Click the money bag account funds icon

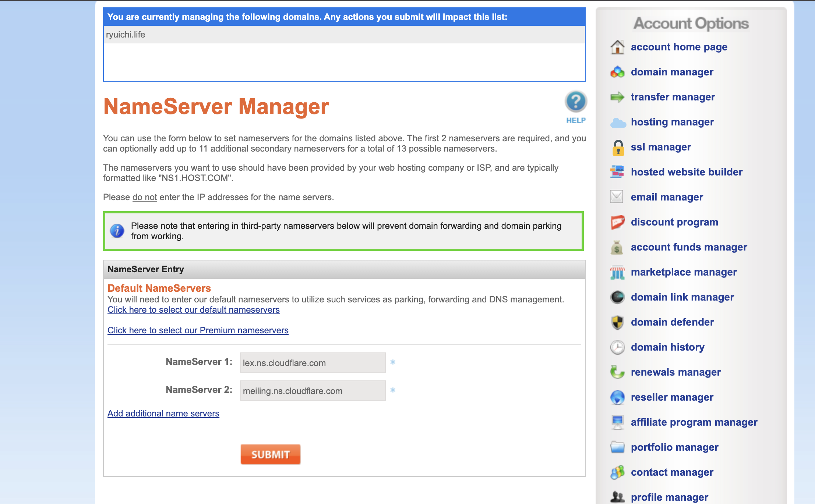coord(617,248)
